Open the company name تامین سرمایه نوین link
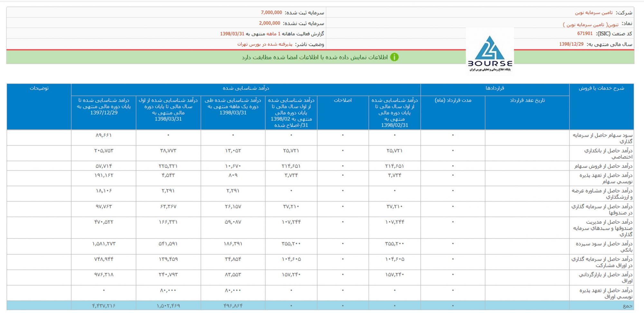 click(594, 13)
